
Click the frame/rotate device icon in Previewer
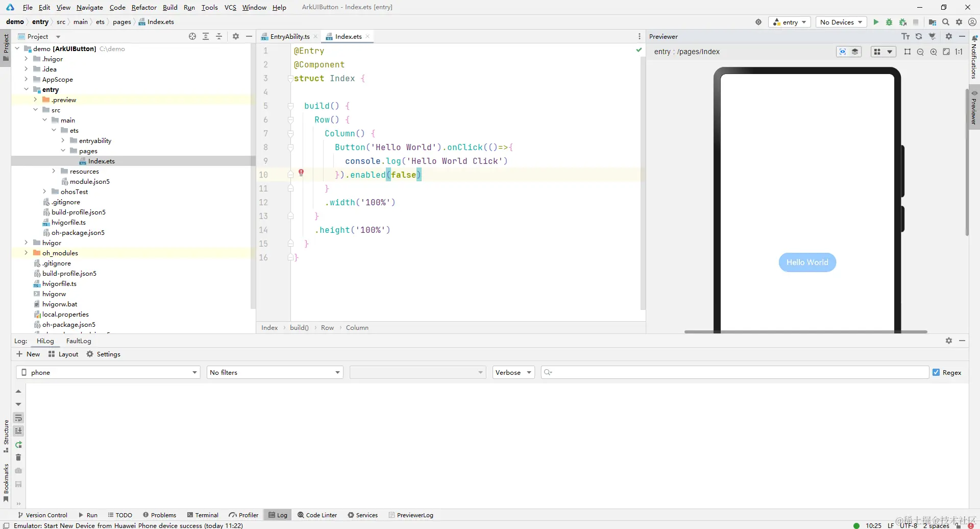pyautogui.click(x=908, y=52)
